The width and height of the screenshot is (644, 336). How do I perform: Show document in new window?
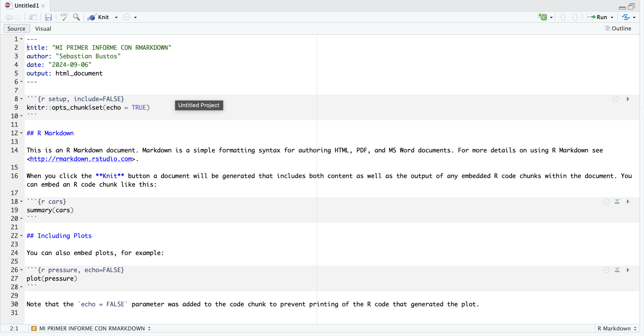coord(33,17)
